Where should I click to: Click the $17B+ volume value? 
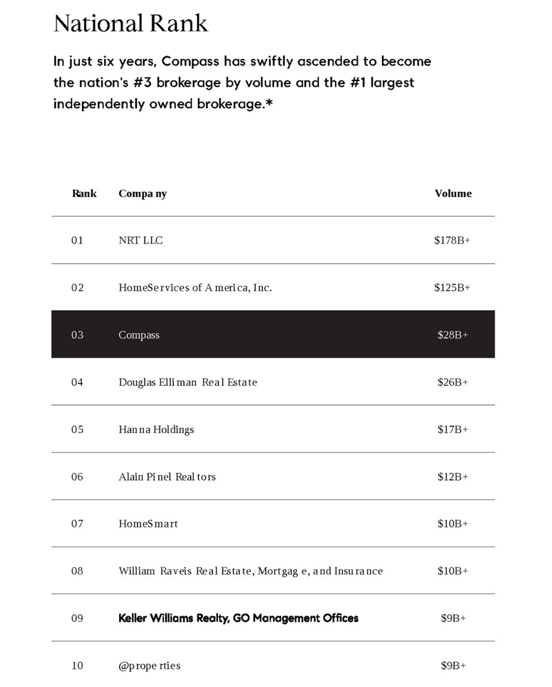pos(453,429)
